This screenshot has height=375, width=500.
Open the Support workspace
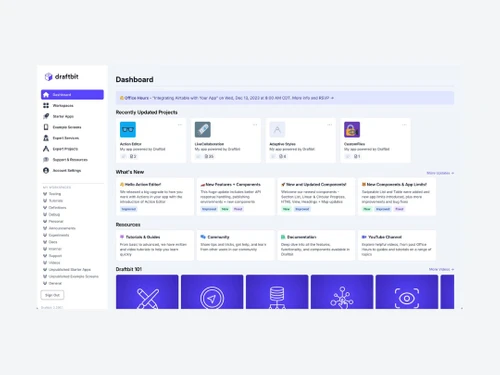tap(55, 256)
